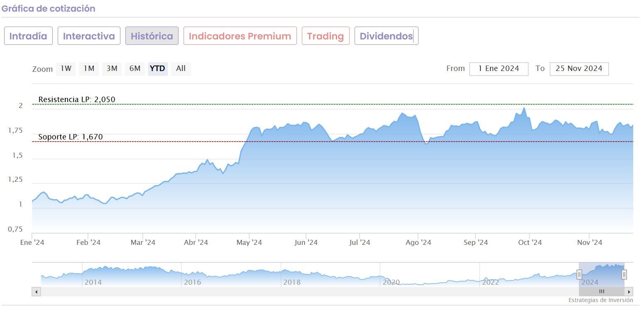
Task: Select the Histórica tab
Action: pyautogui.click(x=152, y=36)
